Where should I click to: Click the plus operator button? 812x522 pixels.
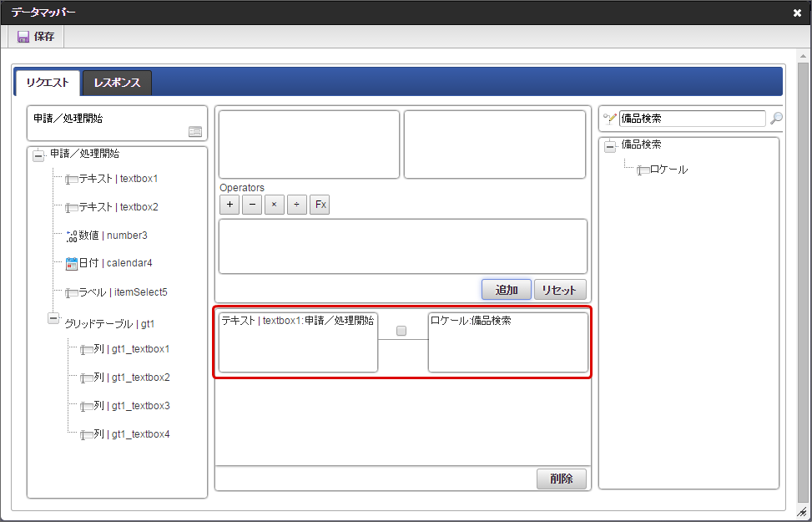[x=229, y=205]
